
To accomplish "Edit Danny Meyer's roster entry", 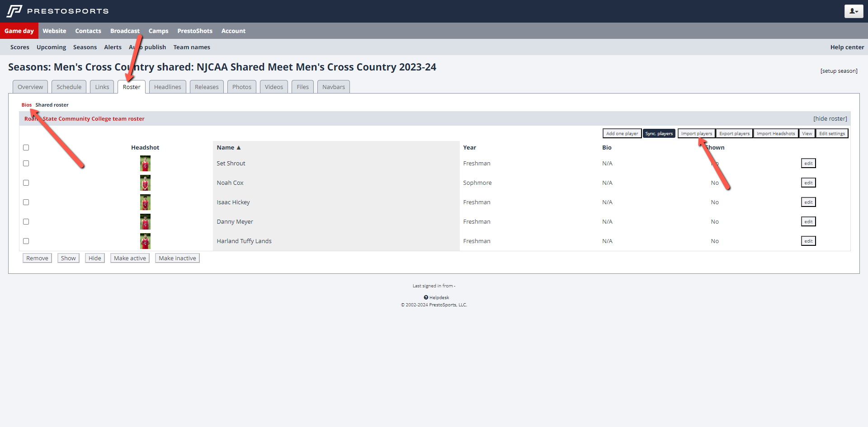I will point(808,222).
